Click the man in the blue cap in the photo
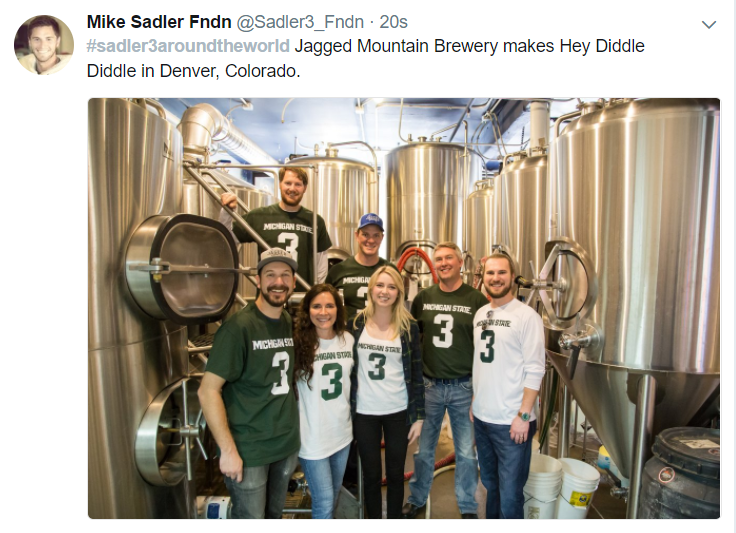The image size is (736, 533). tap(363, 265)
